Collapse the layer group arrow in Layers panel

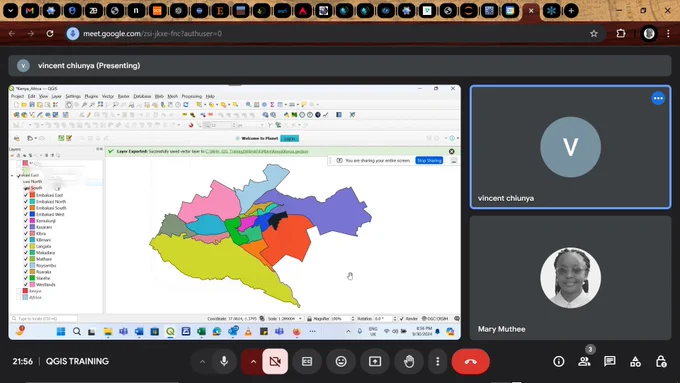[x=12, y=175]
